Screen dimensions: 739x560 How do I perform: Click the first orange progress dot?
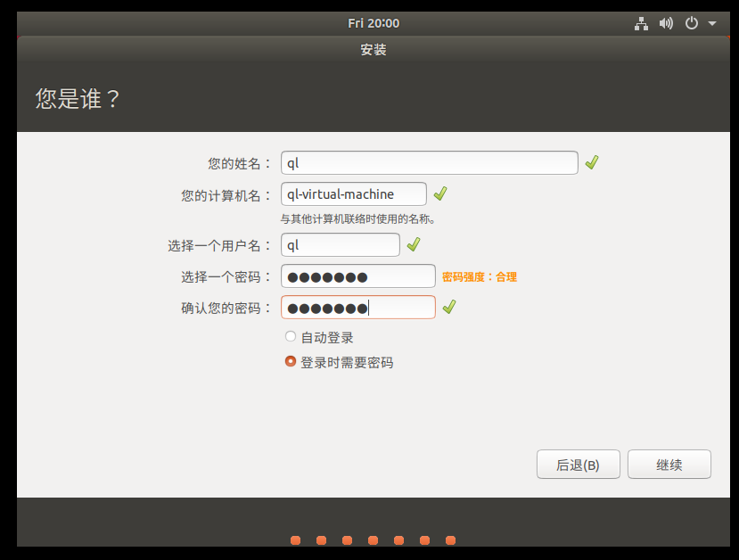pos(295,540)
